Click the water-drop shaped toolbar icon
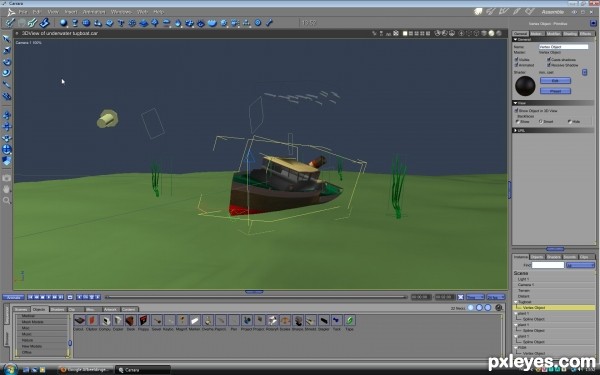 point(178,23)
